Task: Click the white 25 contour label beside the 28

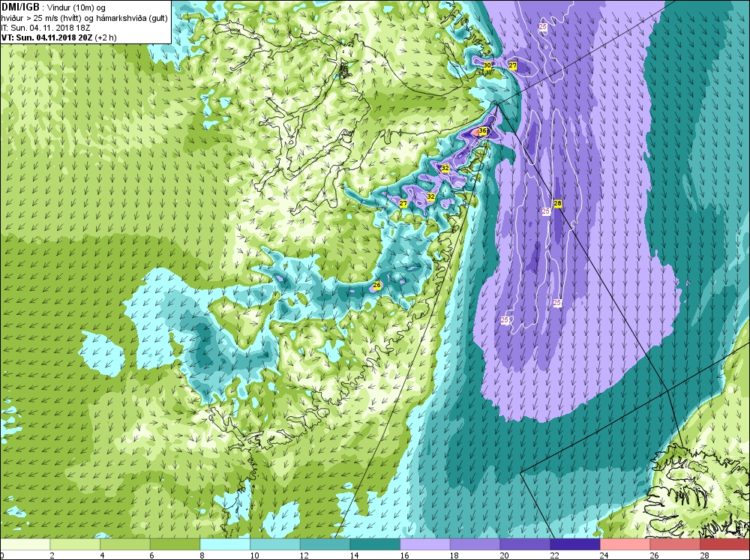Action: click(x=546, y=211)
